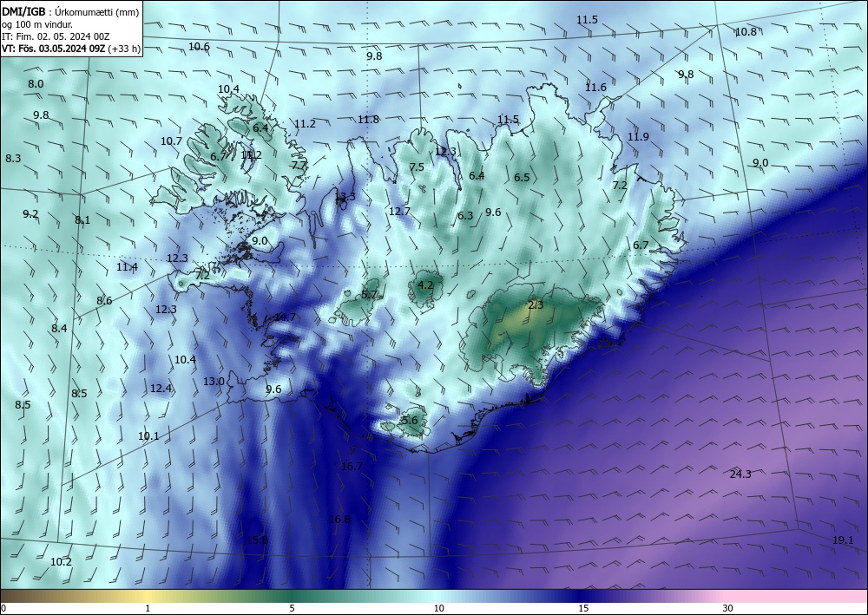This screenshot has height=615, width=868.
Task: Select the 8.1 map value
Action: 82,220
